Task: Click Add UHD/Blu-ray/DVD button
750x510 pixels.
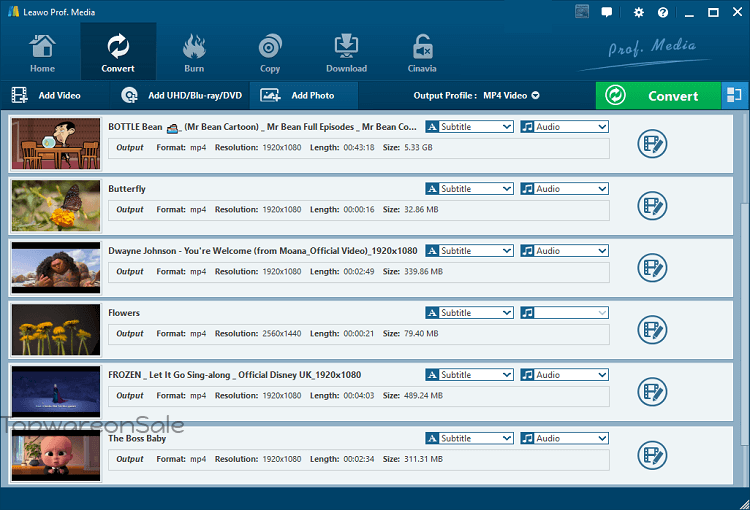Action: 181,95
